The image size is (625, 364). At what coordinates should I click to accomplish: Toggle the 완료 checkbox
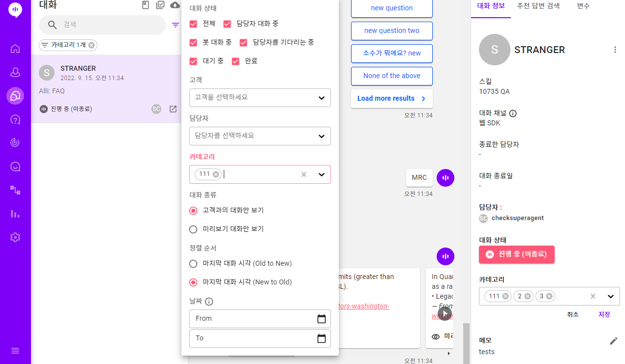click(x=236, y=61)
